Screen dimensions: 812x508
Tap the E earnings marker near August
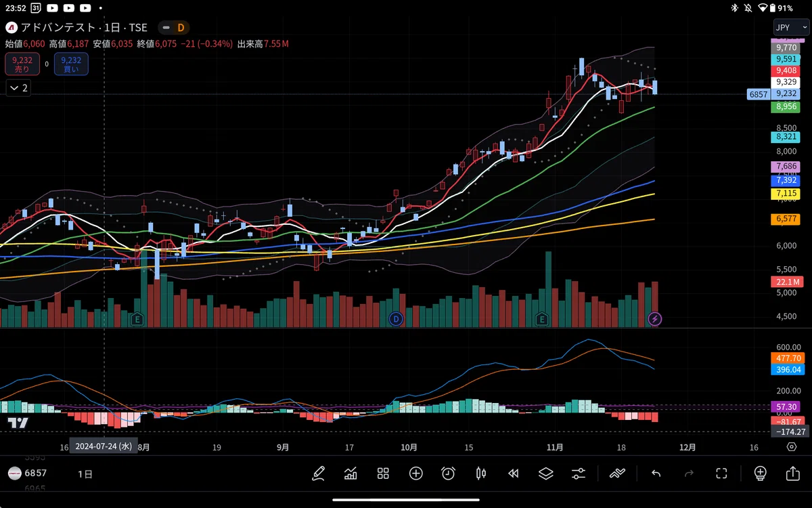[x=137, y=318]
